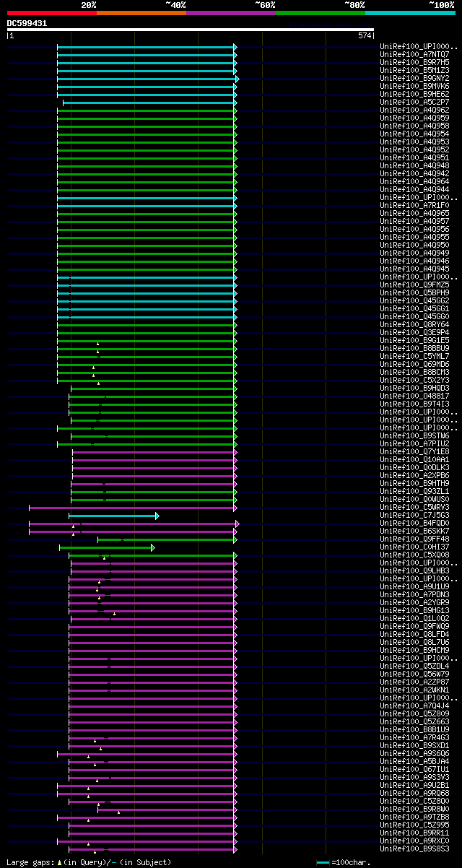Open the UniRef100_A7R1F0 hit

tap(414, 205)
